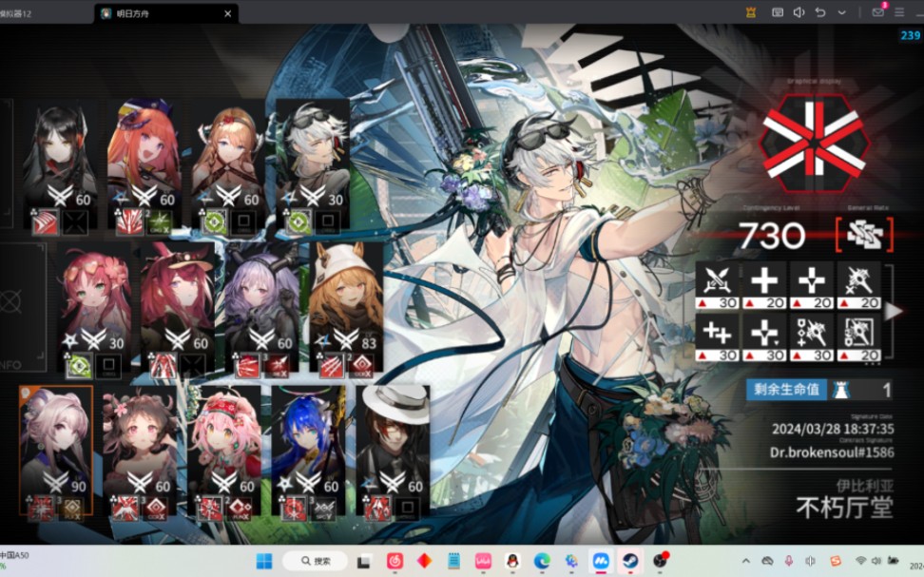
Task: Select the black-haired horned operator card, level 60
Action: coord(60,166)
